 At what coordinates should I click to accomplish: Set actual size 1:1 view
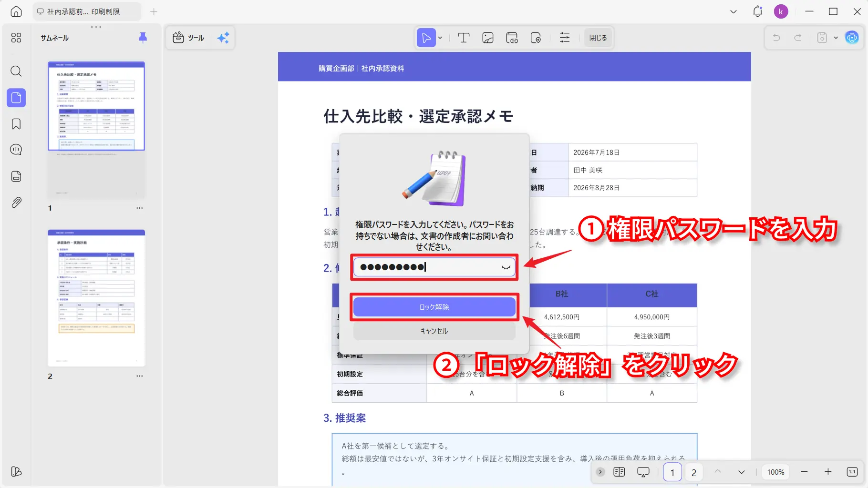852,472
